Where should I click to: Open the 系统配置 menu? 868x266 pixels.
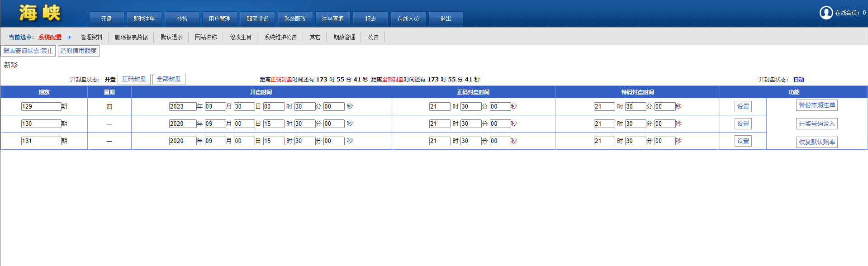(295, 19)
